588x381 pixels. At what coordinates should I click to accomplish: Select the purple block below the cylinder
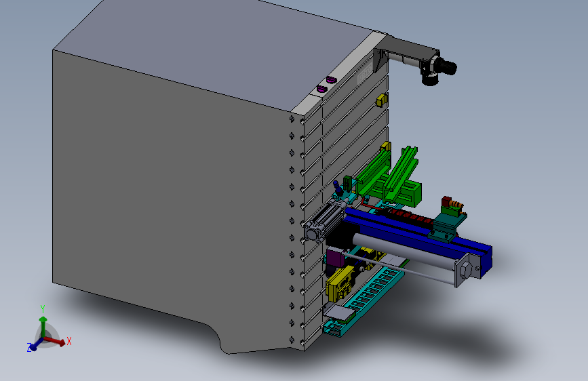point(335,259)
